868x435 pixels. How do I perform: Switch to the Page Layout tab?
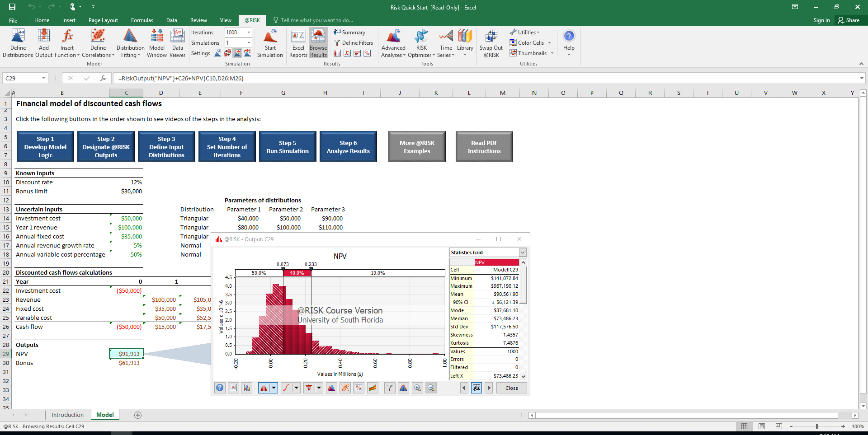[103, 20]
